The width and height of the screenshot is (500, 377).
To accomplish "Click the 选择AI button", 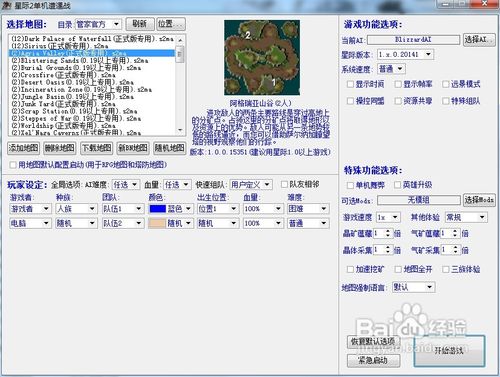I will point(479,40).
